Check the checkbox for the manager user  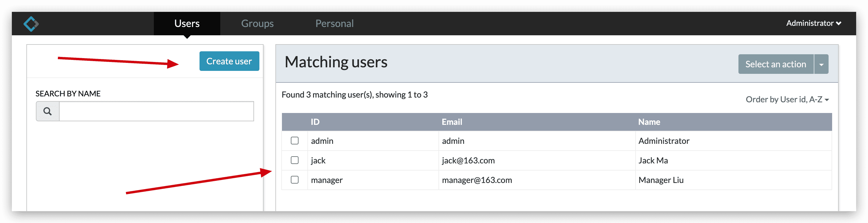click(294, 179)
